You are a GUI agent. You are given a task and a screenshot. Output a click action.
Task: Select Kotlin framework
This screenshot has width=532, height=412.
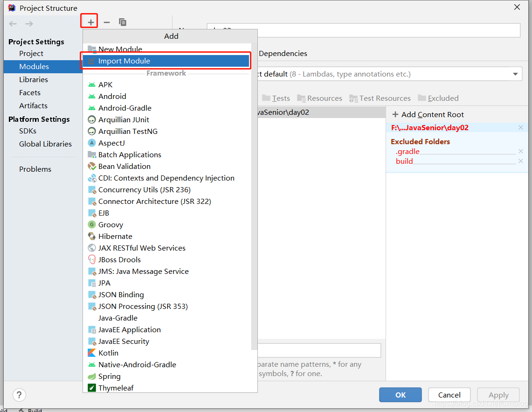pos(167,353)
